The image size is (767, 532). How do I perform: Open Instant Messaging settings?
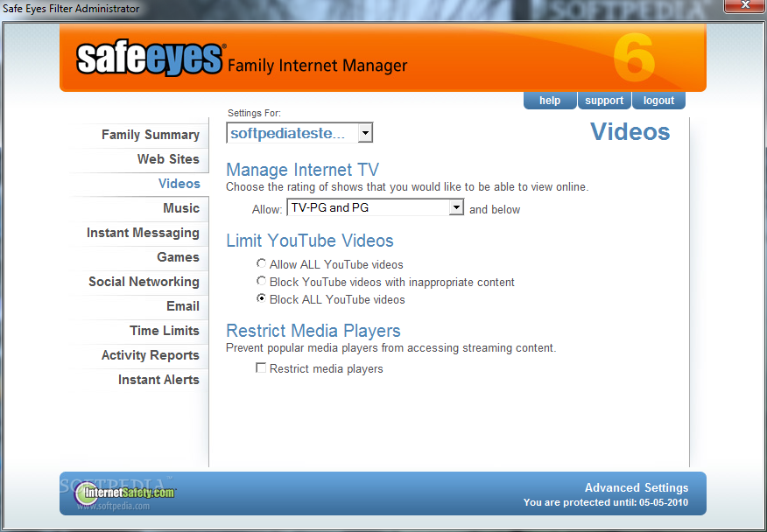(x=143, y=233)
